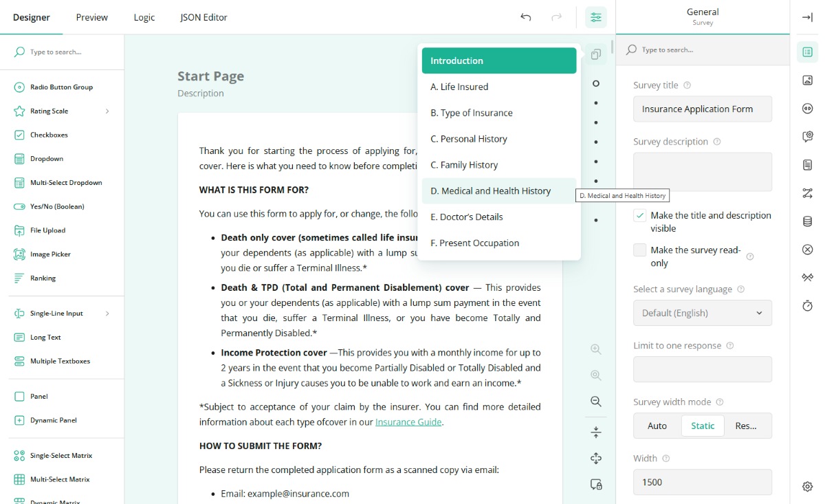This screenshot has width=825, height=504.
Task: Switch to the Preview tab
Action: [92, 17]
